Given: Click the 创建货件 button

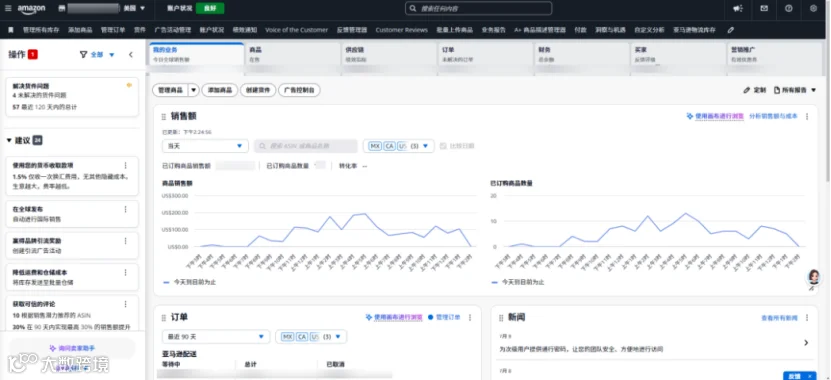Looking at the screenshot, I should coord(258,90).
